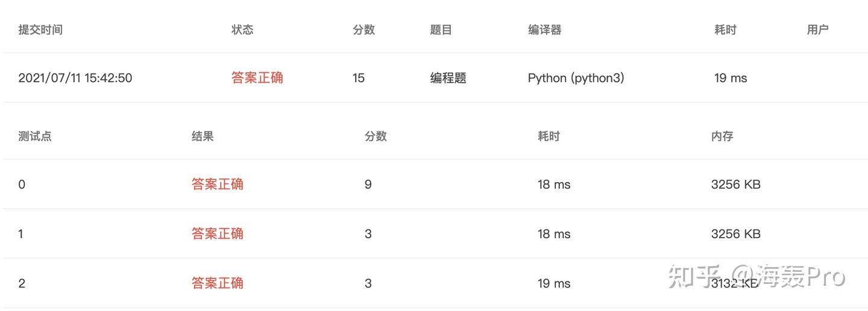Click the 内存 column header
Screen dimensions: 868x311
point(722,136)
